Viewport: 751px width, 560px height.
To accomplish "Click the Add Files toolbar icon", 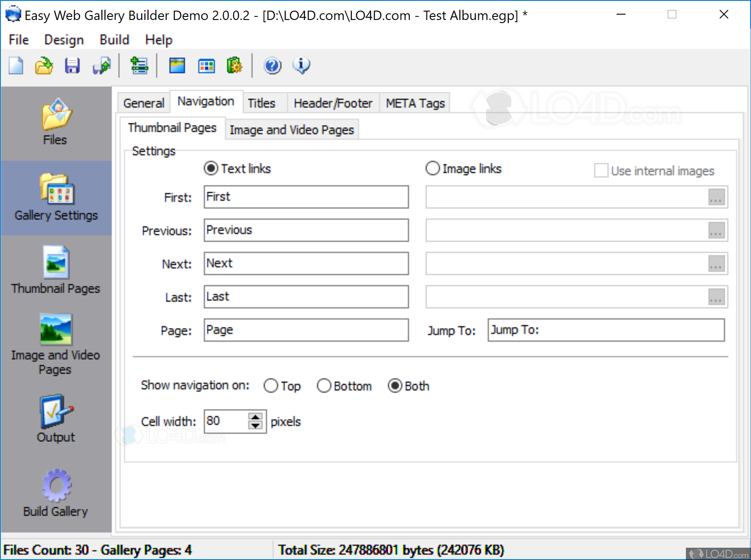I will [x=139, y=66].
